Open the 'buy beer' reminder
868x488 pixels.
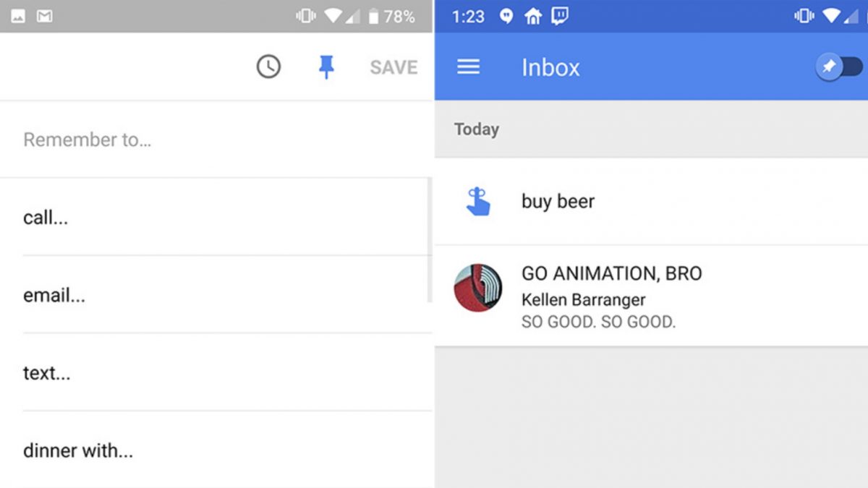[558, 202]
